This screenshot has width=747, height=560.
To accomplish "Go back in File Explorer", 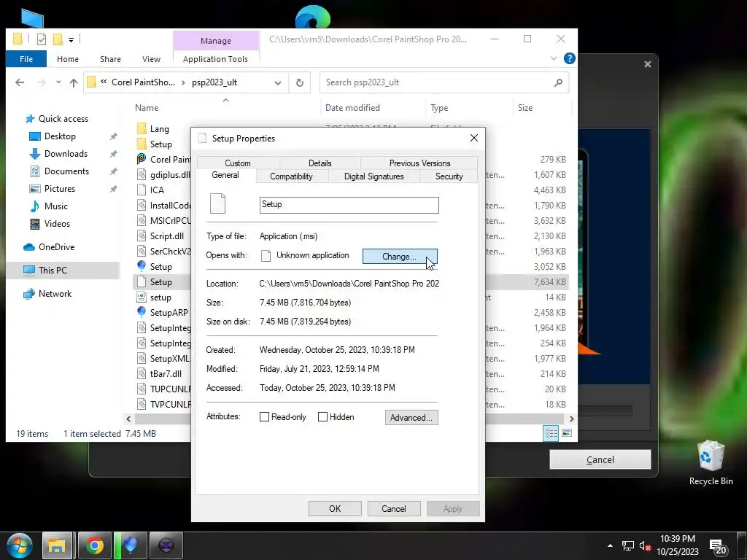I will [20, 82].
